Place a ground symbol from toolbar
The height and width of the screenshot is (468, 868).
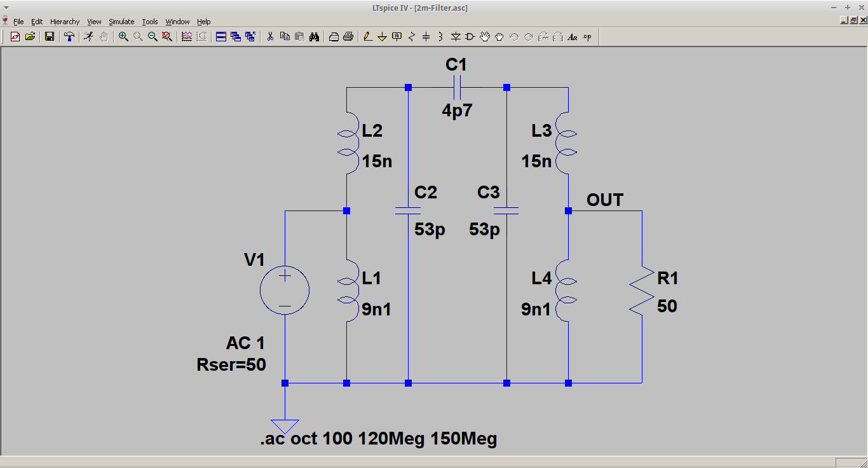coord(382,37)
